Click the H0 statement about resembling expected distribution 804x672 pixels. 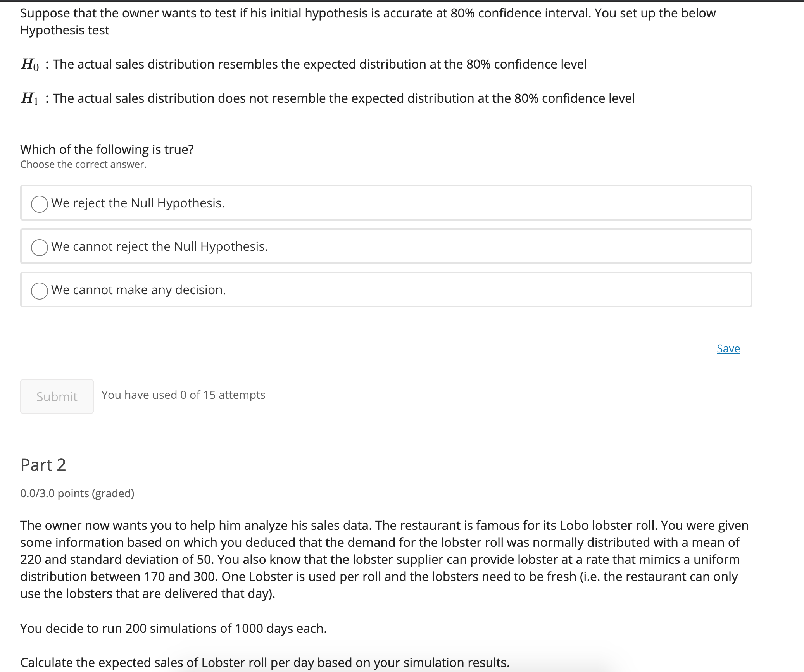click(x=319, y=64)
